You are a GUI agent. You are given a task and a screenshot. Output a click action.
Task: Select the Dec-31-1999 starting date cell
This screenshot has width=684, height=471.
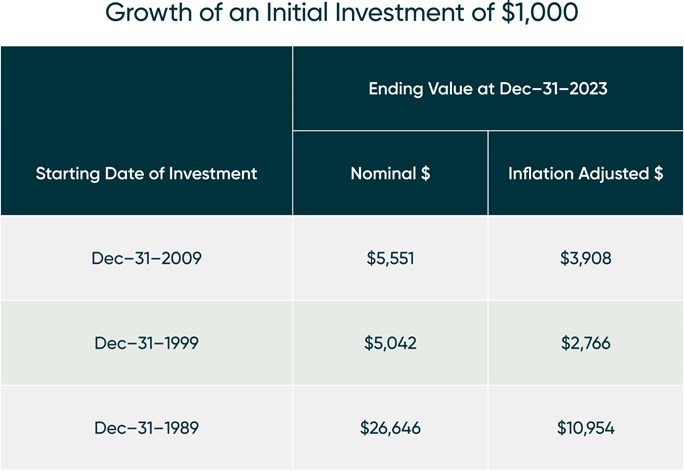pos(146,343)
